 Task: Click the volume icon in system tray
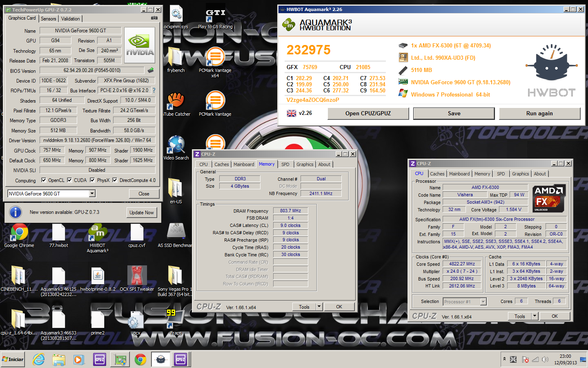tap(545, 359)
